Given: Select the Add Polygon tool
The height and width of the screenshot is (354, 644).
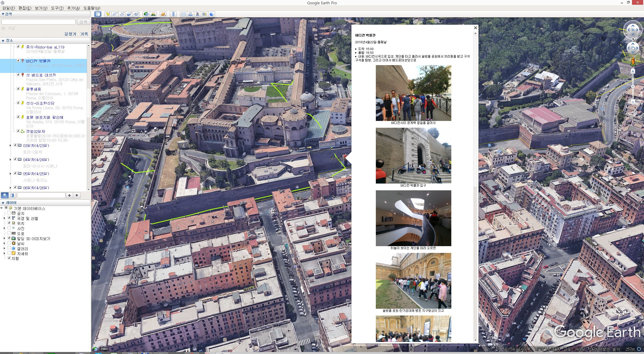Looking at the screenshot, I should (x=115, y=14).
